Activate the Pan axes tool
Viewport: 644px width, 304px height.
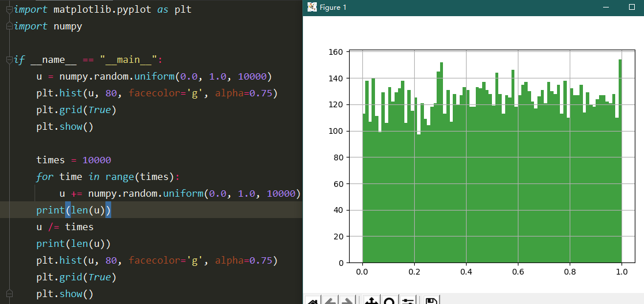click(372, 301)
